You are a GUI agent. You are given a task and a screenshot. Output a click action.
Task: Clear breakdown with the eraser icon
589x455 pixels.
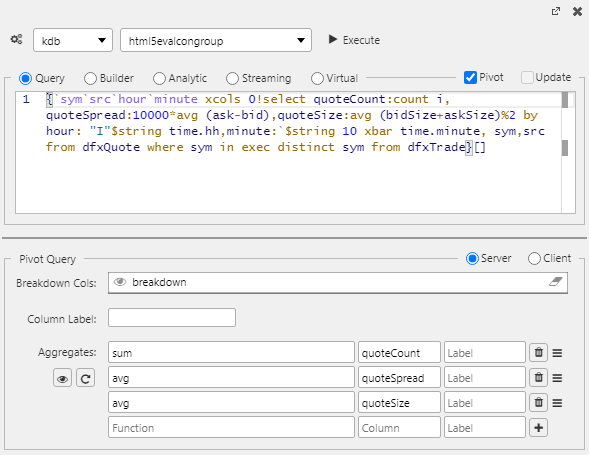coord(556,281)
